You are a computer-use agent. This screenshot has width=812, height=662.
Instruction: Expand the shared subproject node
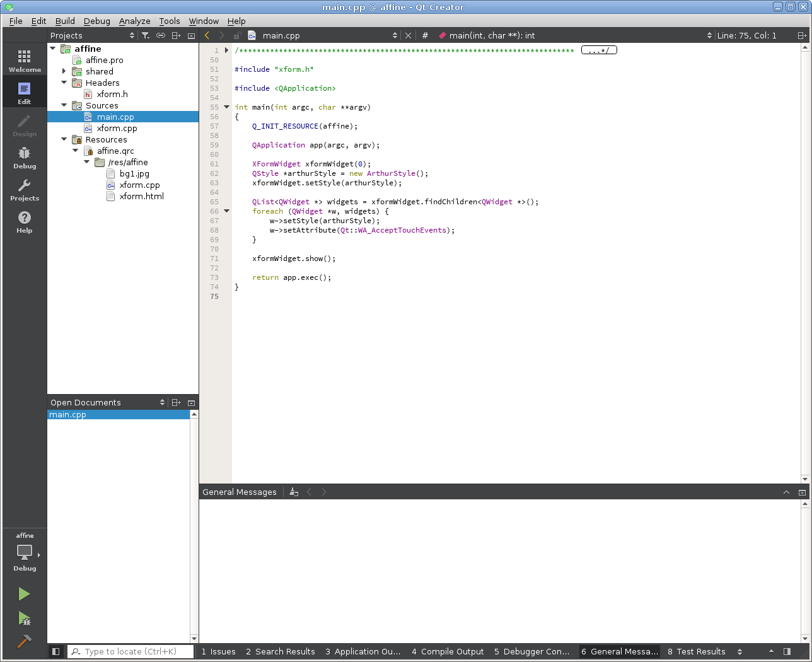click(64, 71)
